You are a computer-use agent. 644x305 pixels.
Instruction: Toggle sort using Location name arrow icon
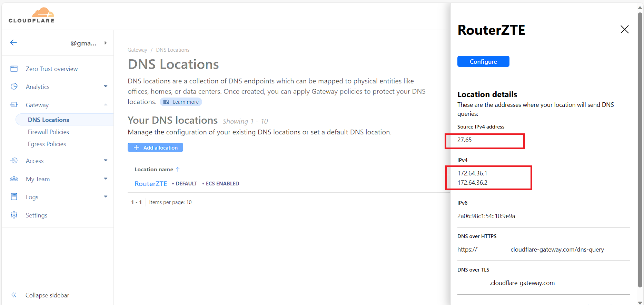point(178,169)
